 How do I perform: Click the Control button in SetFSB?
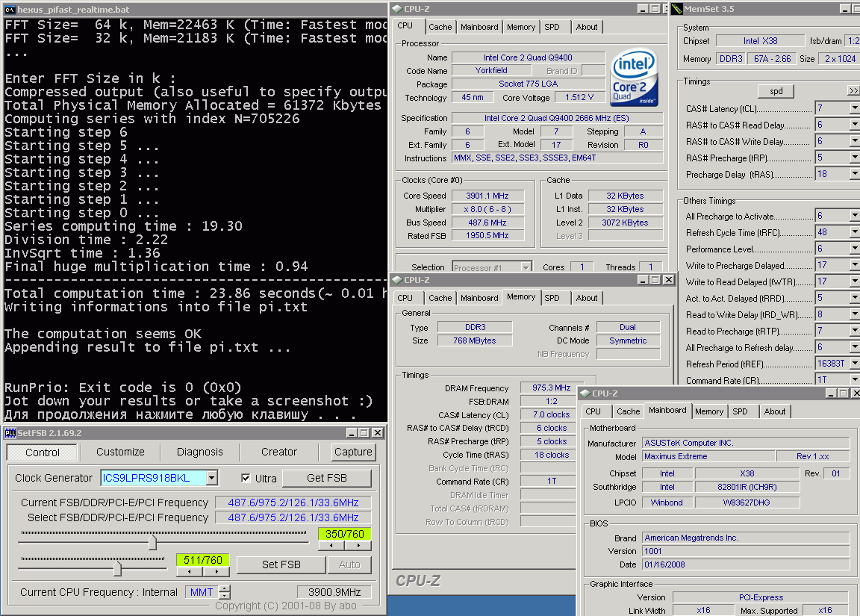coord(43,452)
